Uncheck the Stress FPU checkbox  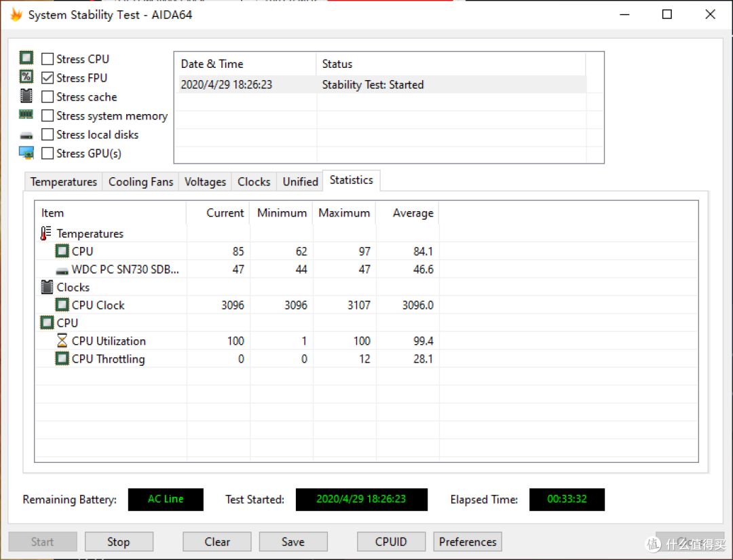(48, 77)
